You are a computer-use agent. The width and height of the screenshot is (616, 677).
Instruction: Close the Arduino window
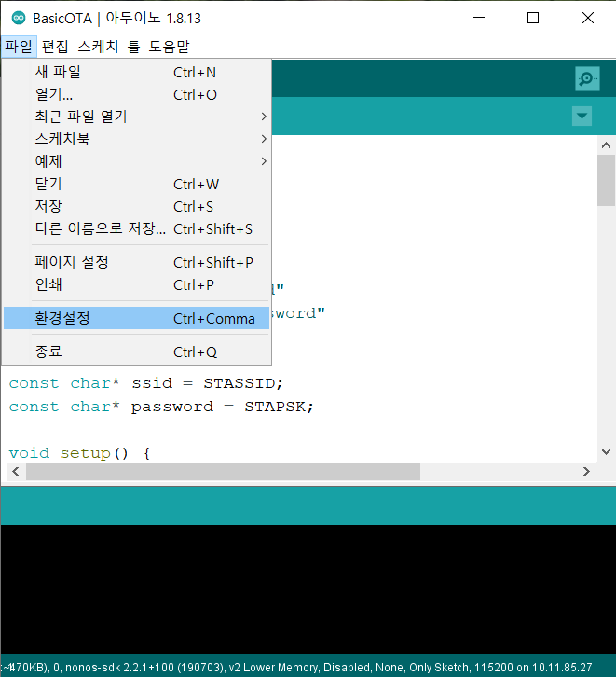(x=587, y=18)
